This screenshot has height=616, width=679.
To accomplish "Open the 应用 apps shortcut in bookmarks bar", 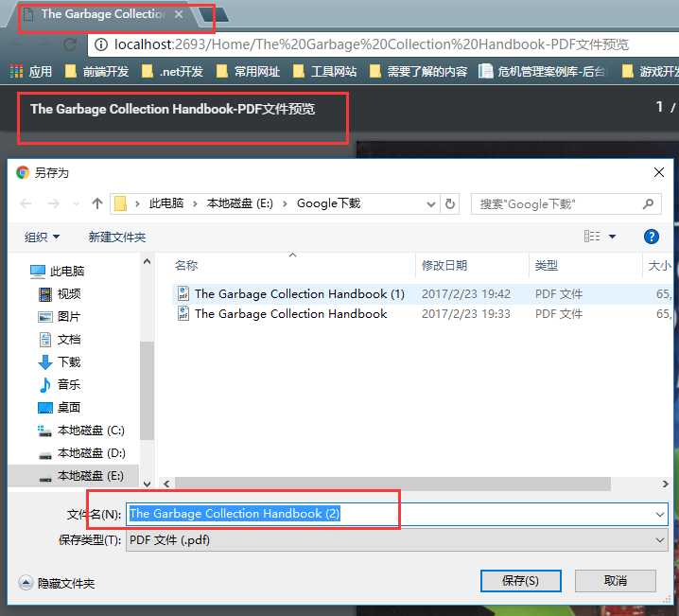I will click(x=31, y=71).
